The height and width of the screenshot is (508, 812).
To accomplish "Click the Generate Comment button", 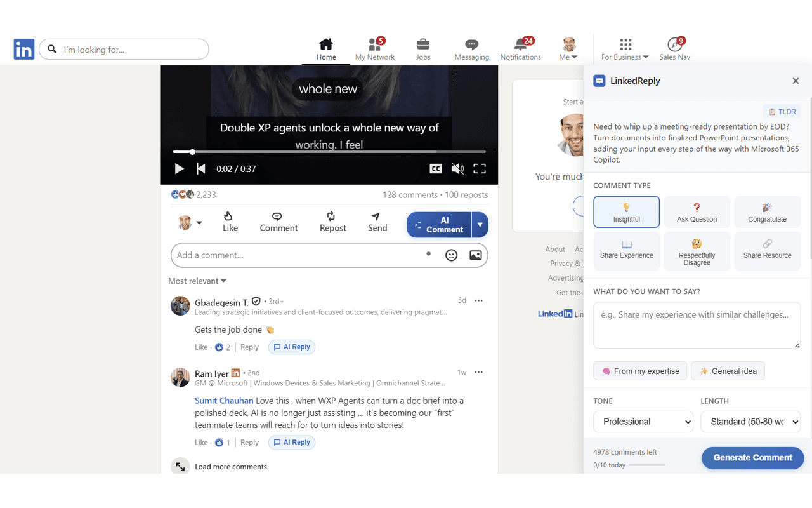I will click(752, 458).
